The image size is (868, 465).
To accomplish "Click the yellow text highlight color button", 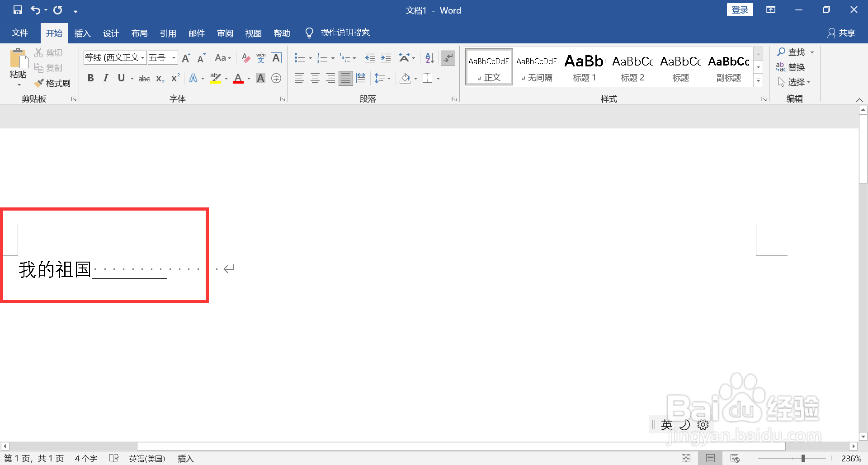I will [216, 78].
